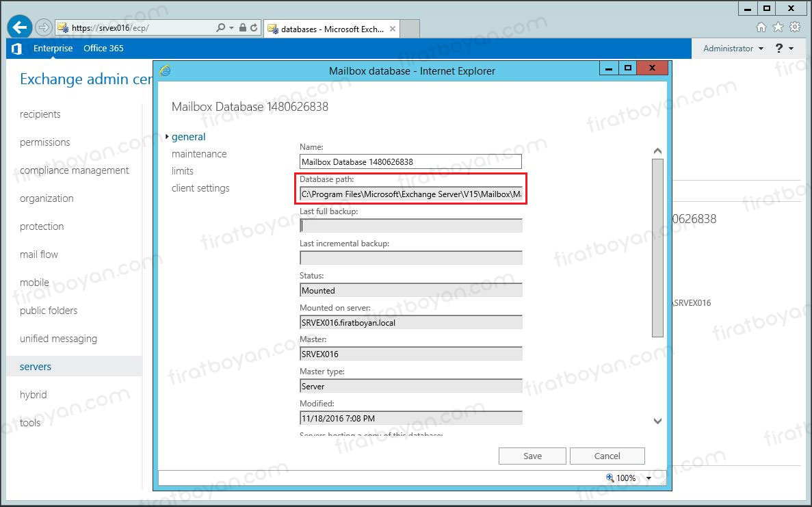Click the Last incremental backup field

click(410, 258)
